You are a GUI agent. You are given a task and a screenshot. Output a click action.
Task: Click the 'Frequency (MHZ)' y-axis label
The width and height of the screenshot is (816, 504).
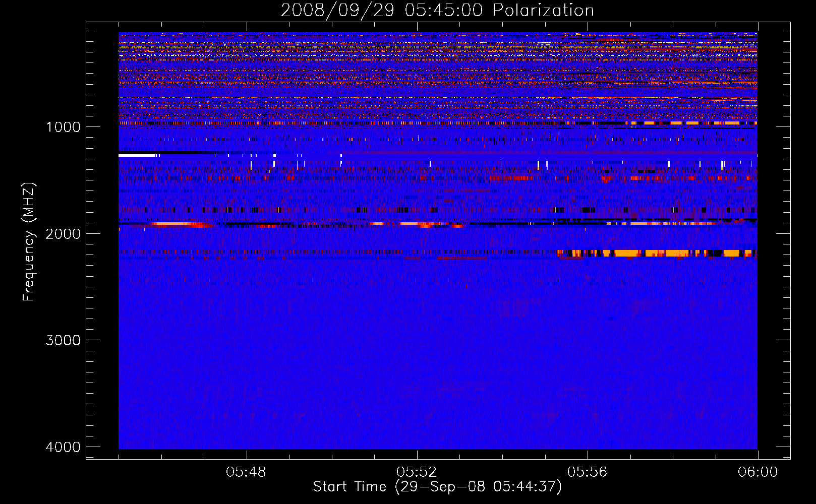point(29,242)
